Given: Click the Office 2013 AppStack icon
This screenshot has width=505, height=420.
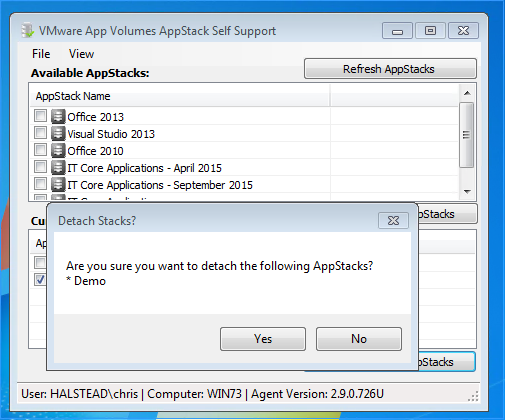Looking at the screenshot, I should click(59, 117).
